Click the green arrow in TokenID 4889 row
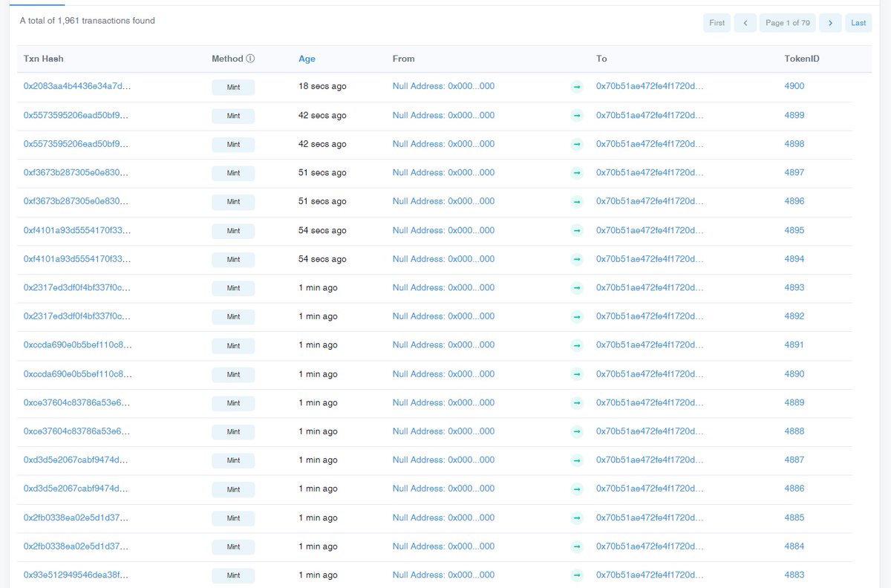Screen dimensions: 891x588 [x=577, y=403]
